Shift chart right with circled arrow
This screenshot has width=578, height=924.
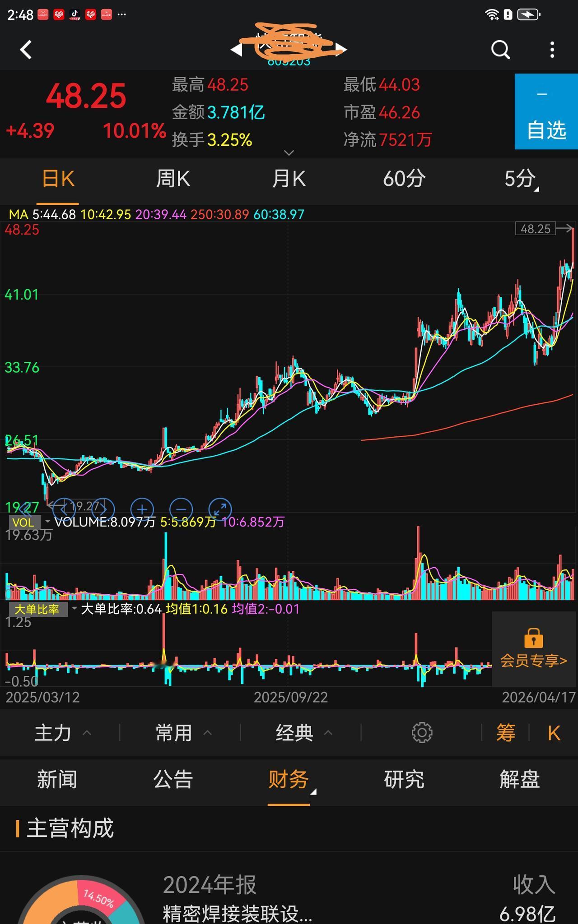(x=103, y=509)
